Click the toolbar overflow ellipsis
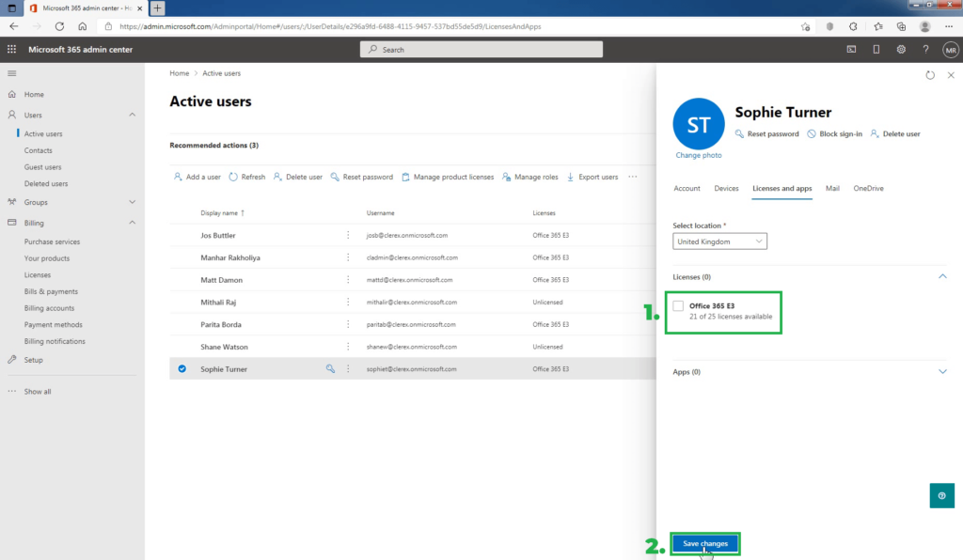Viewport: 963px width, 560px height. tap(633, 177)
